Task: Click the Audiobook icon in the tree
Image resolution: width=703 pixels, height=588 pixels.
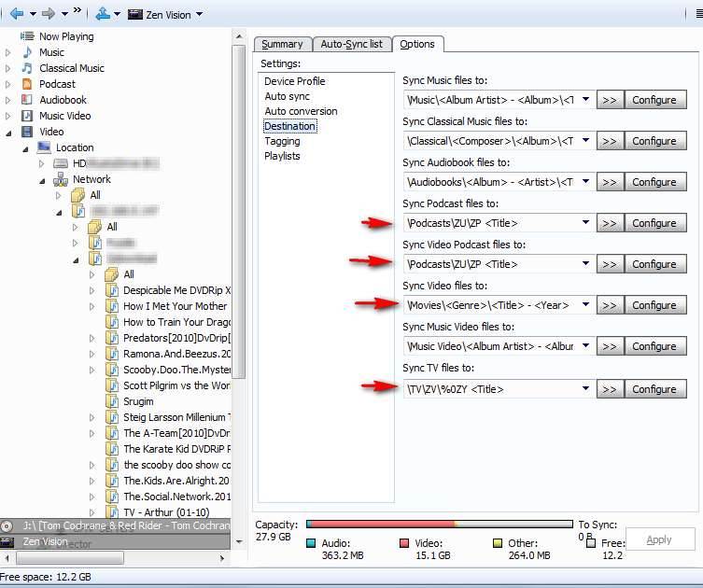Action: point(27,100)
